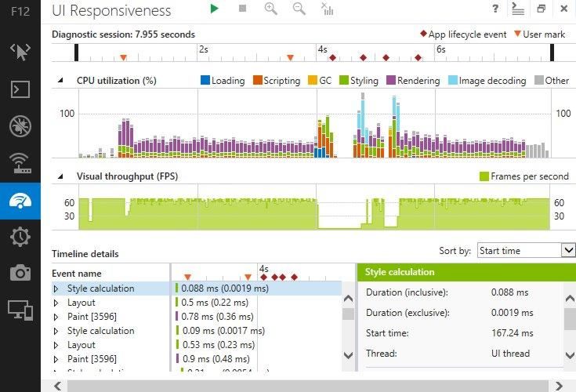The width and height of the screenshot is (576, 392).
Task: Open the Emulation tool monitor icon
Action: (20, 310)
